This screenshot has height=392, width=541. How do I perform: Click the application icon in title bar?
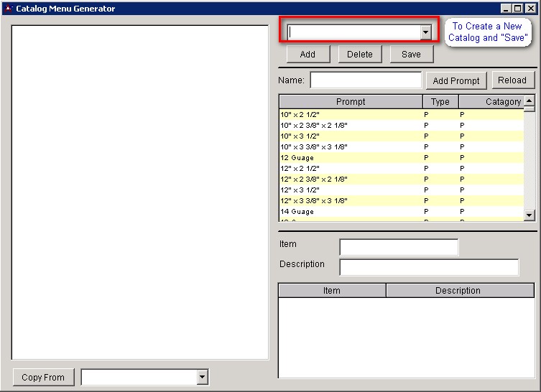click(x=8, y=9)
